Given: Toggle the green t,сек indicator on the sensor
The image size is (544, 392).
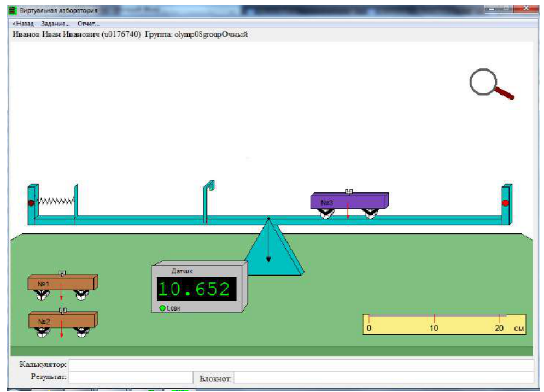Looking at the screenshot, I should tap(162, 308).
